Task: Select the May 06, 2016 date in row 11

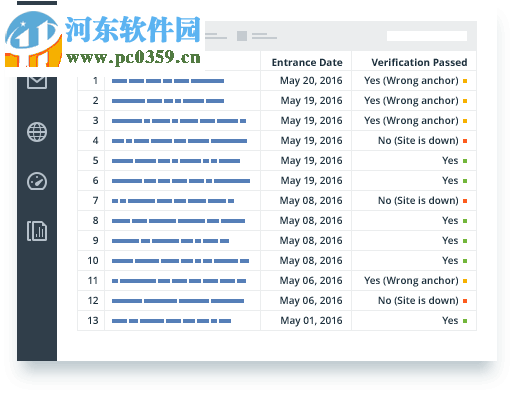Action: [x=311, y=281]
